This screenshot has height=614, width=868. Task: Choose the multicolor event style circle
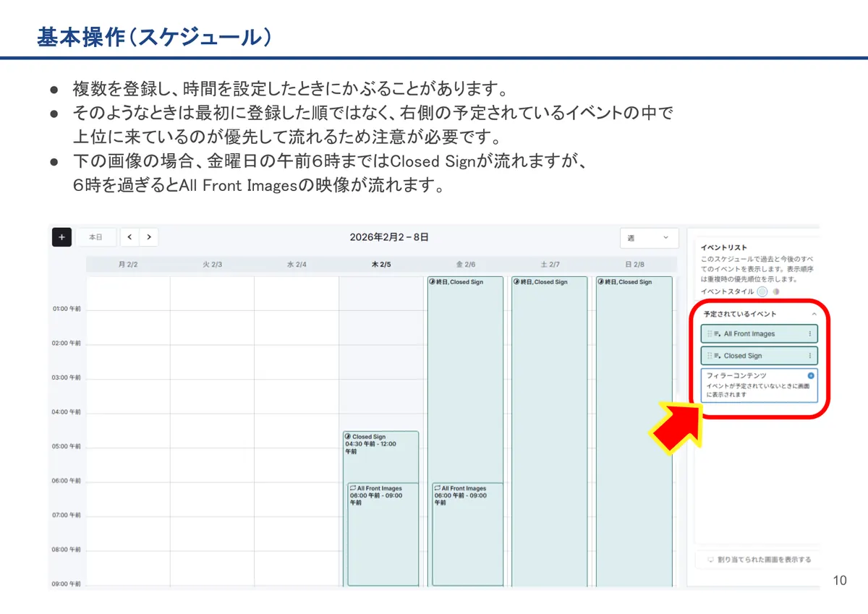[x=775, y=291]
